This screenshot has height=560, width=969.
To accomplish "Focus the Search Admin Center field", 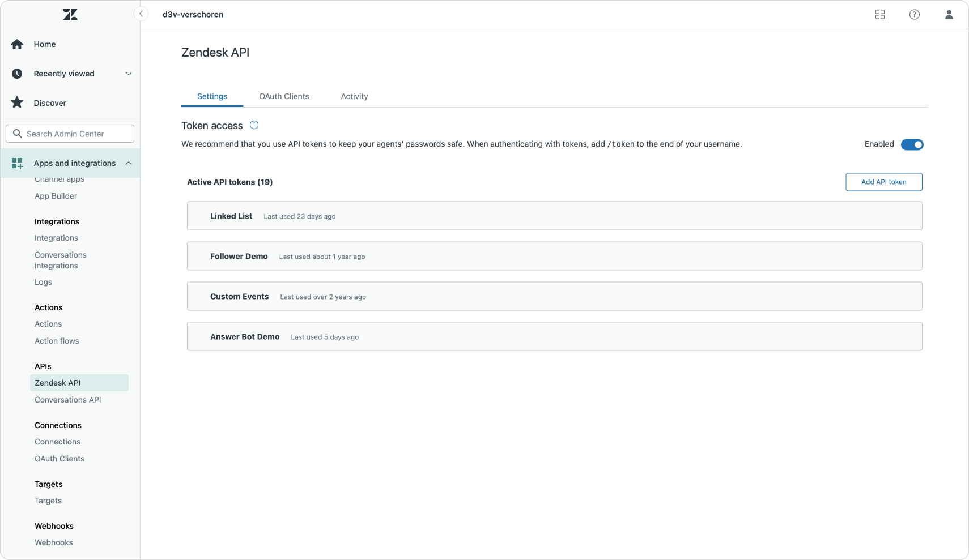I will 70,134.
